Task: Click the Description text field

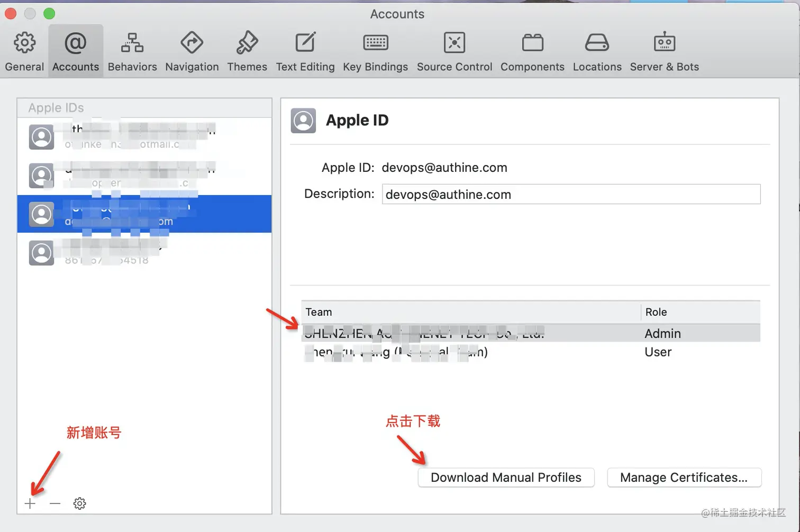Action: [x=571, y=195]
